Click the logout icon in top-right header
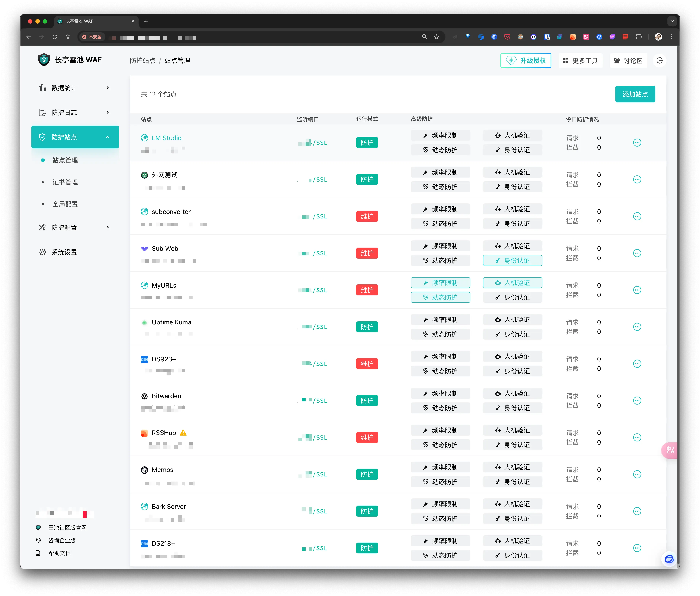Screen dimensions: 700x596 [x=659, y=60]
